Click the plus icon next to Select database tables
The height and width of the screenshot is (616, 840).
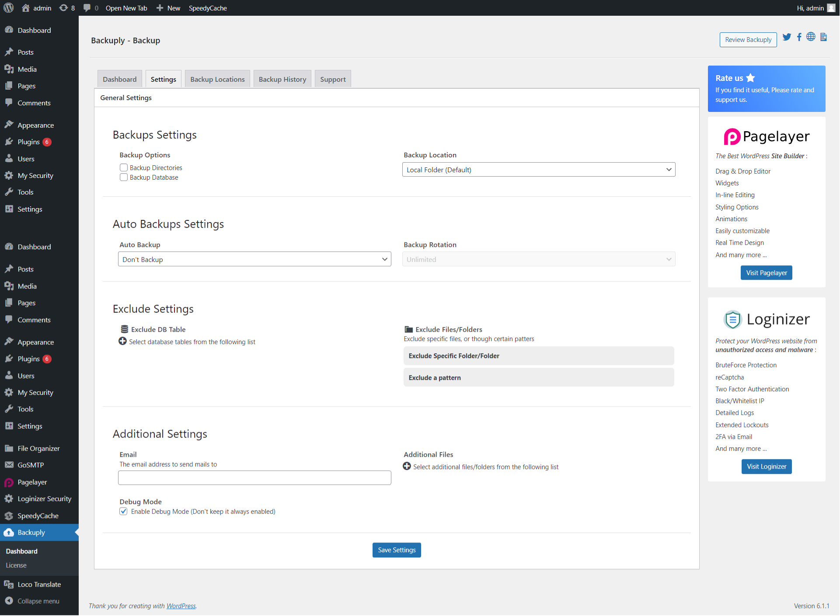click(122, 341)
